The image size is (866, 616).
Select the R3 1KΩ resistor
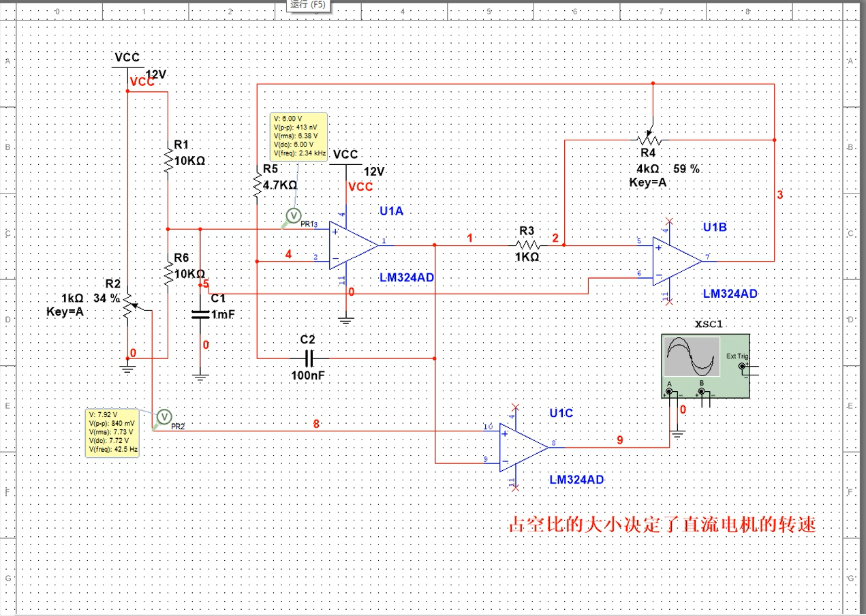click(527, 245)
